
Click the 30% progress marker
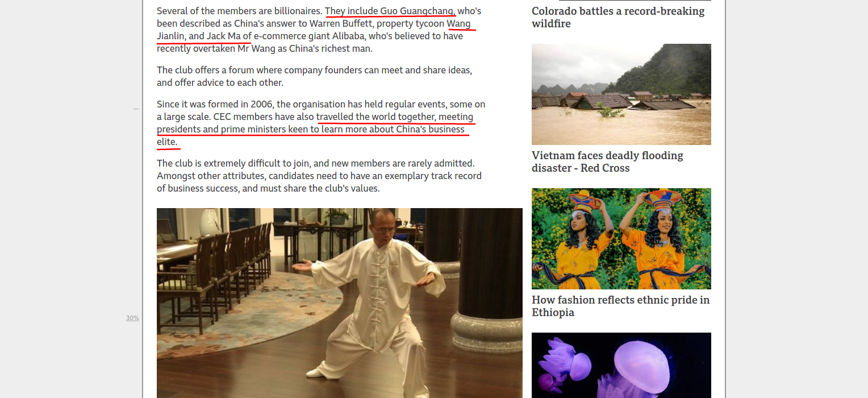tap(132, 318)
